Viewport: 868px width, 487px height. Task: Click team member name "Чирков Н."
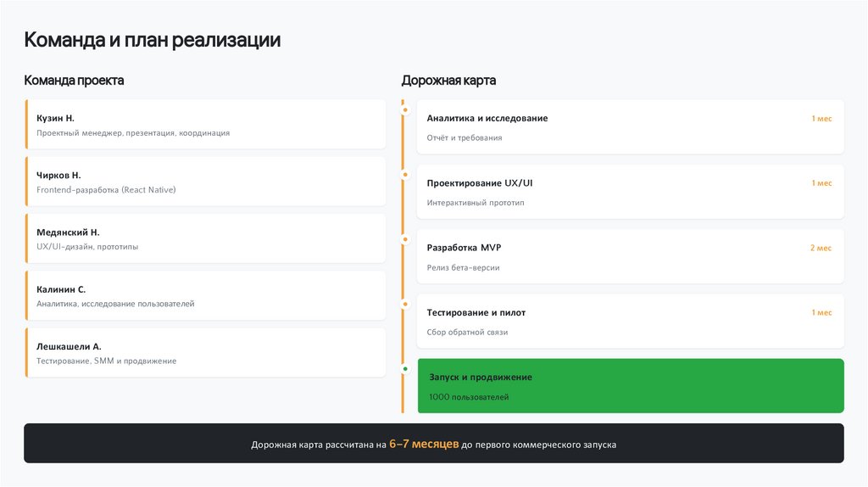(x=58, y=175)
